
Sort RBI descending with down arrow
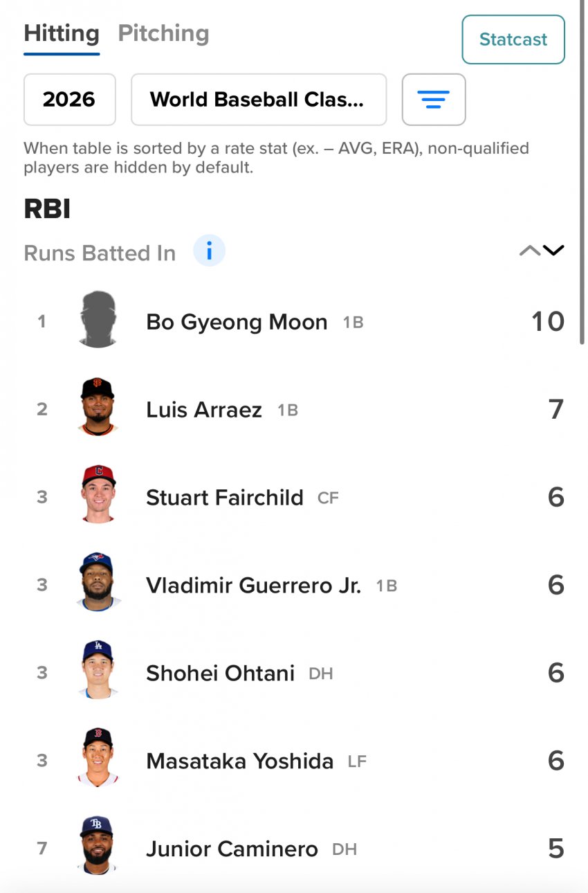pyautogui.click(x=554, y=251)
